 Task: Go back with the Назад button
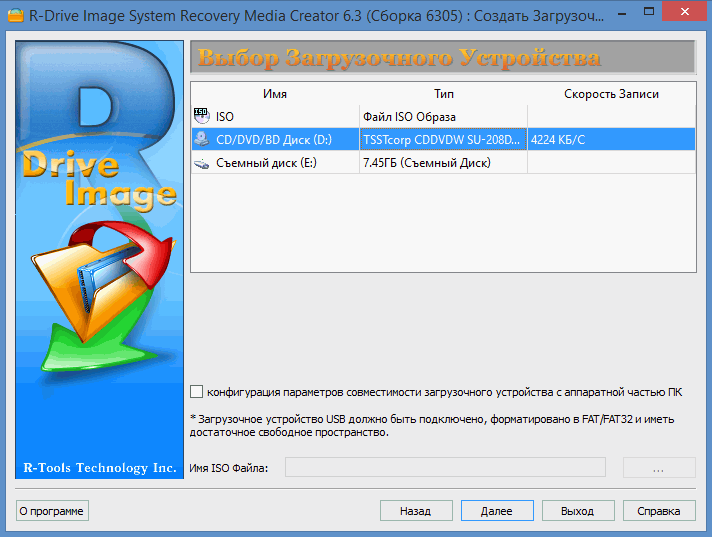pos(416,511)
